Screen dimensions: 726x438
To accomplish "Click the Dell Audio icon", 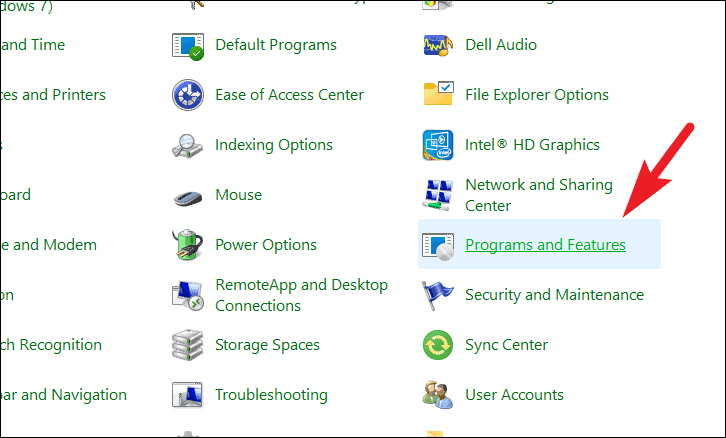I will [438, 45].
